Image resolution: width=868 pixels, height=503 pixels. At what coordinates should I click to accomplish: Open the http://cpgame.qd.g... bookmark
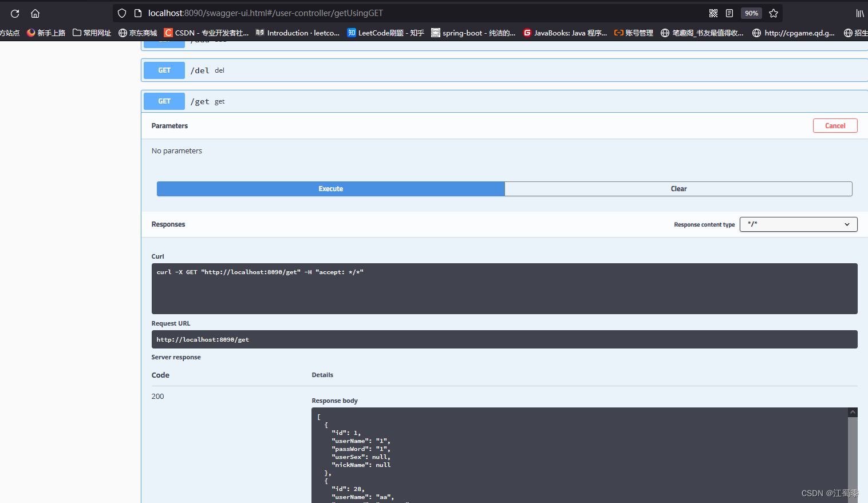pos(794,33)
